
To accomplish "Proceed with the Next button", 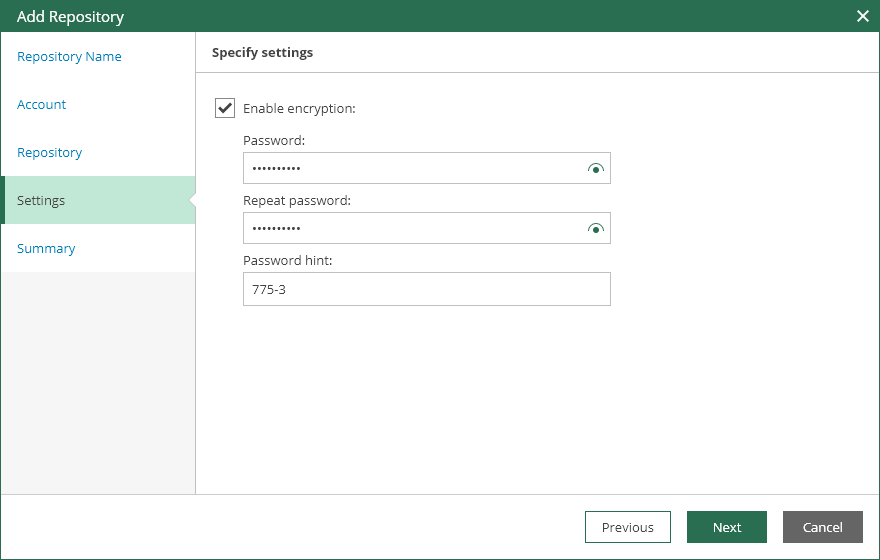I will pos(727,527).
